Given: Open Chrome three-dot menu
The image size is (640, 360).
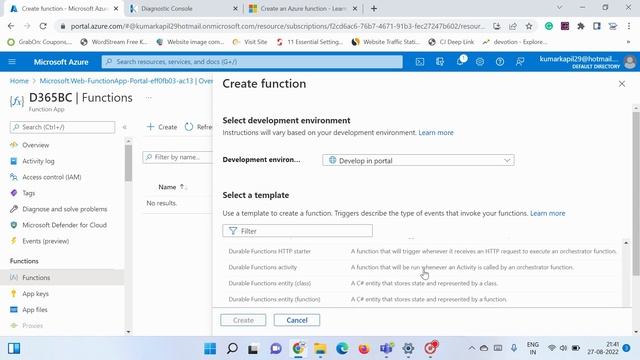Looking at the screenshot, I should coord(629,26).
